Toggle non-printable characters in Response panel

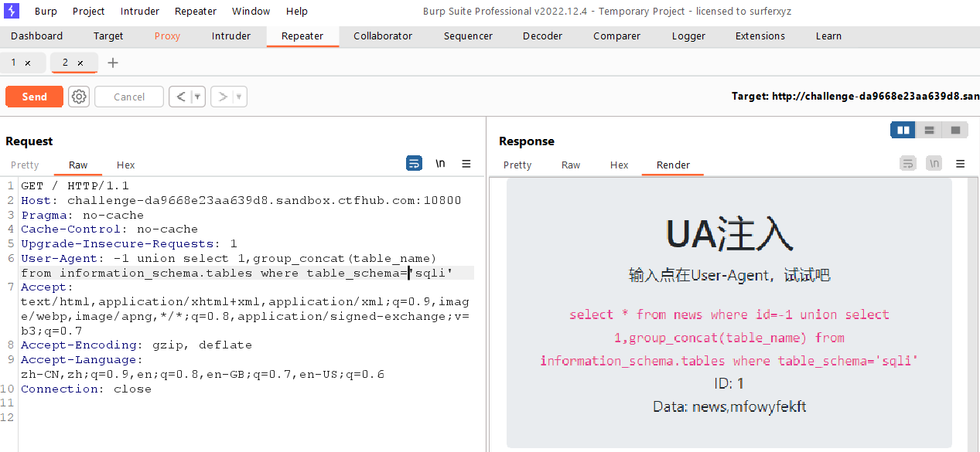[x=934, y=164]
